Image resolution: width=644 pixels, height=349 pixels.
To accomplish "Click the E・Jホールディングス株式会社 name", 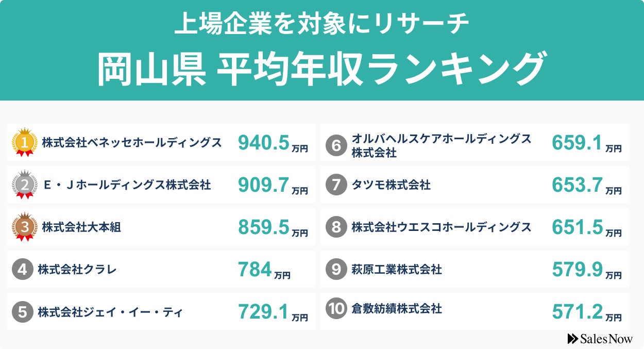I will point(127,185).
